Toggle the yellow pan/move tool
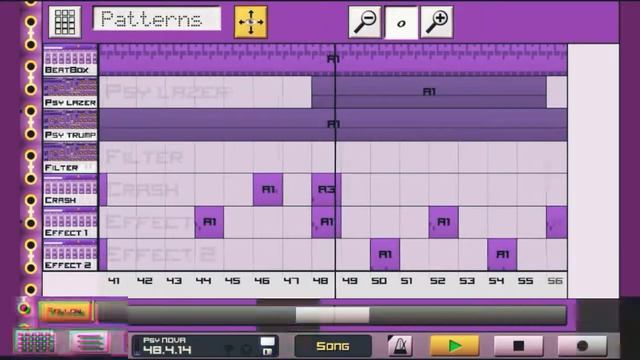This screenshot has height=360, width=640. pos(251,22)
